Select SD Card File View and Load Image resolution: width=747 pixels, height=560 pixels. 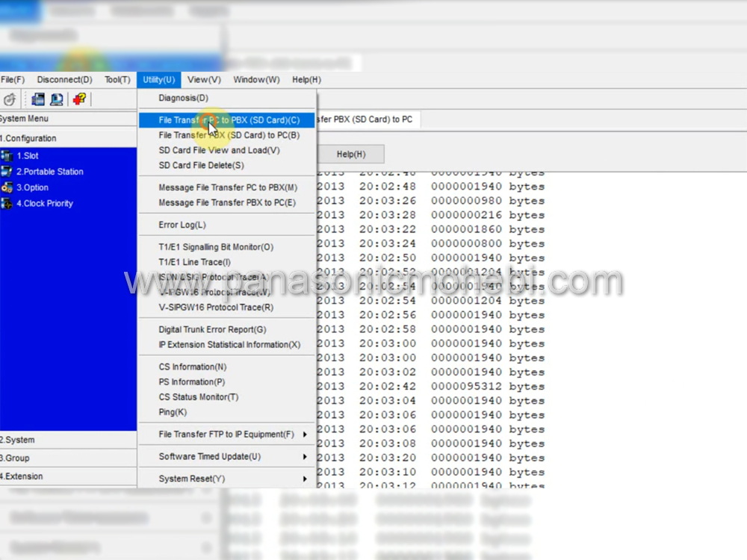coord(219,150)
